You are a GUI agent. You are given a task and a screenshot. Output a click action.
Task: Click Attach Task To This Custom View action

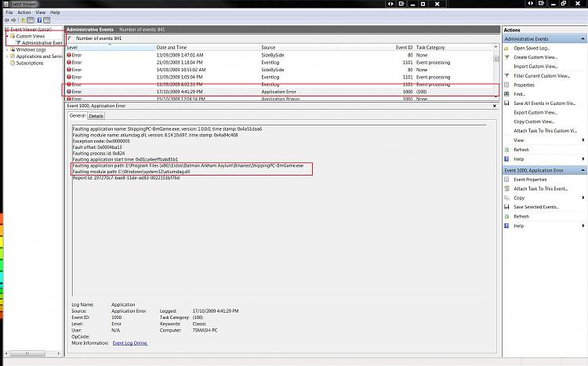(545, 131)
